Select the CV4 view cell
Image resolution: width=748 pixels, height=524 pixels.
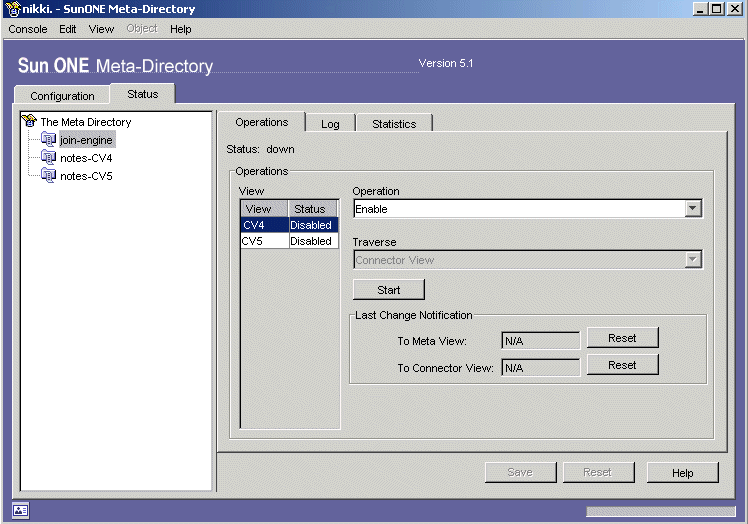(265, 225)
